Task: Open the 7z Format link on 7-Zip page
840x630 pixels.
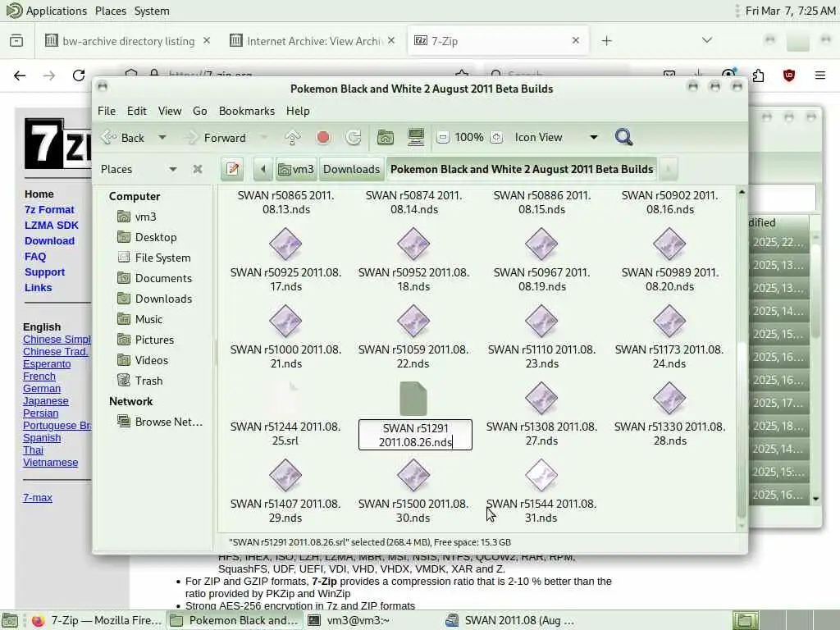Action: click(49, 209)
